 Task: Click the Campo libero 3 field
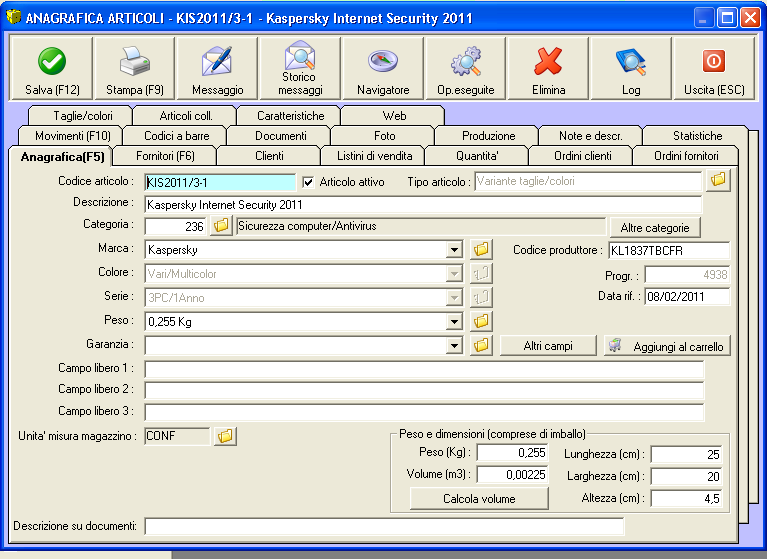(424, 411)
